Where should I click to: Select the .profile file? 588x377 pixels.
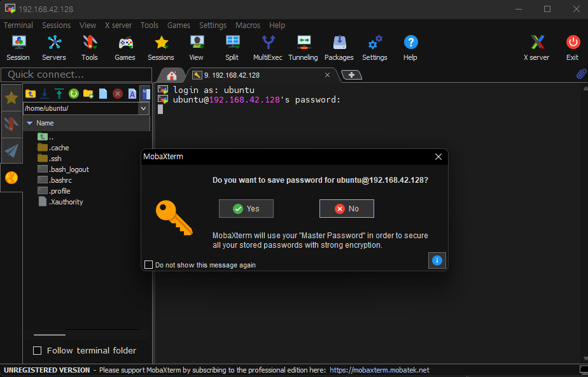54,191
